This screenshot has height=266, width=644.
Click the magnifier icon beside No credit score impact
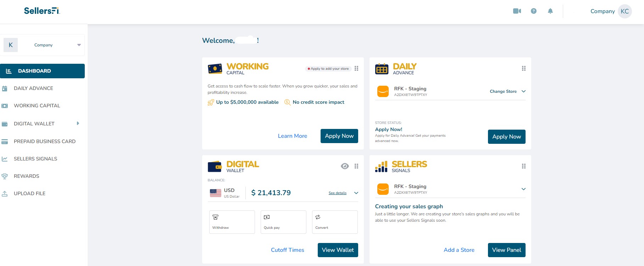click(x=287, y=102)
